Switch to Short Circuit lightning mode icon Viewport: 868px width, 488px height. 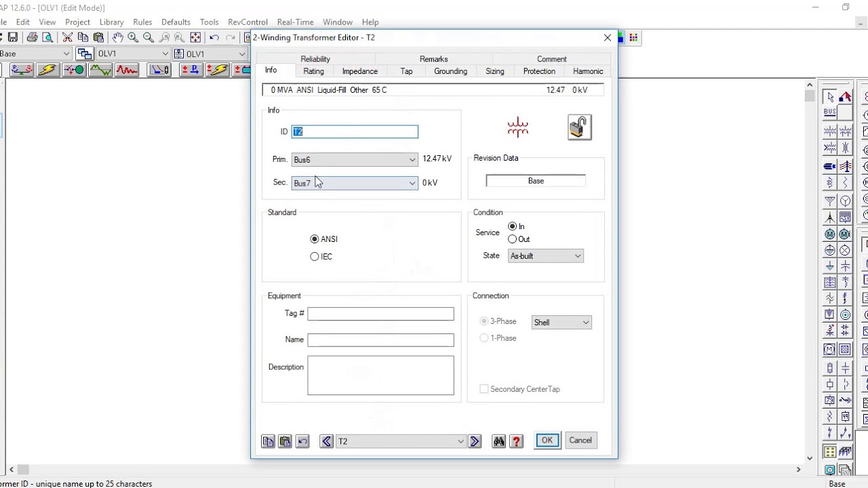(47, 70)
